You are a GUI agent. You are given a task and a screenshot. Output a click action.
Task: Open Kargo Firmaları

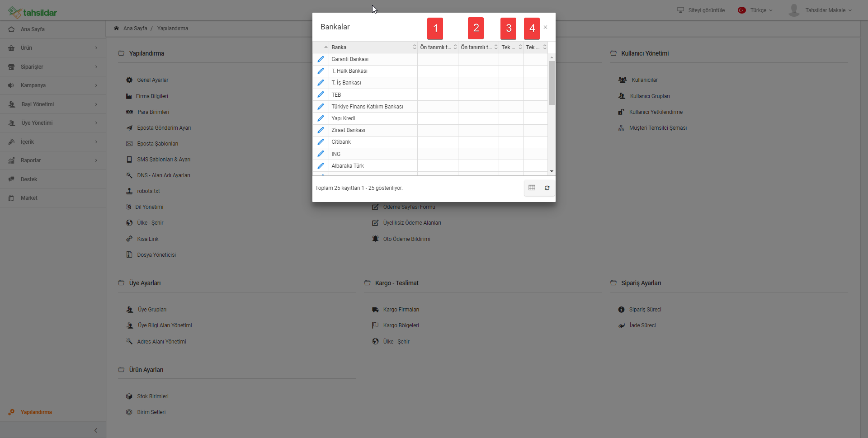click(x=401, y=310)
